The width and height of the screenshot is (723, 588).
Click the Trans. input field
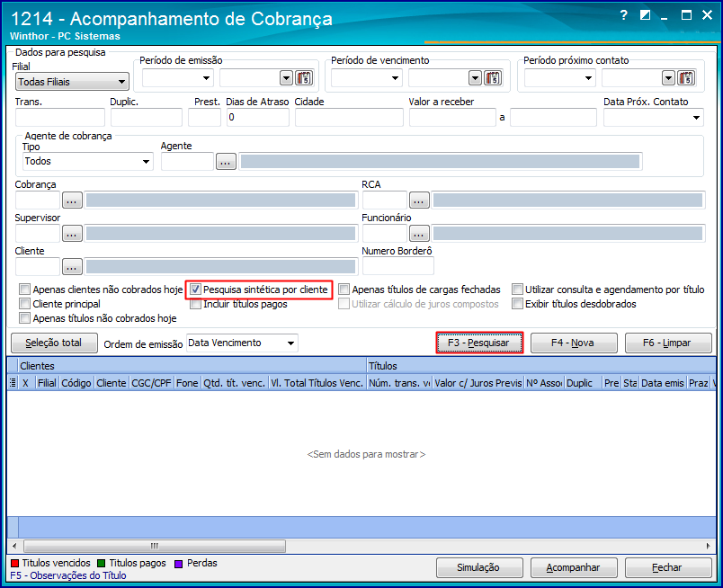pos(60,117)
